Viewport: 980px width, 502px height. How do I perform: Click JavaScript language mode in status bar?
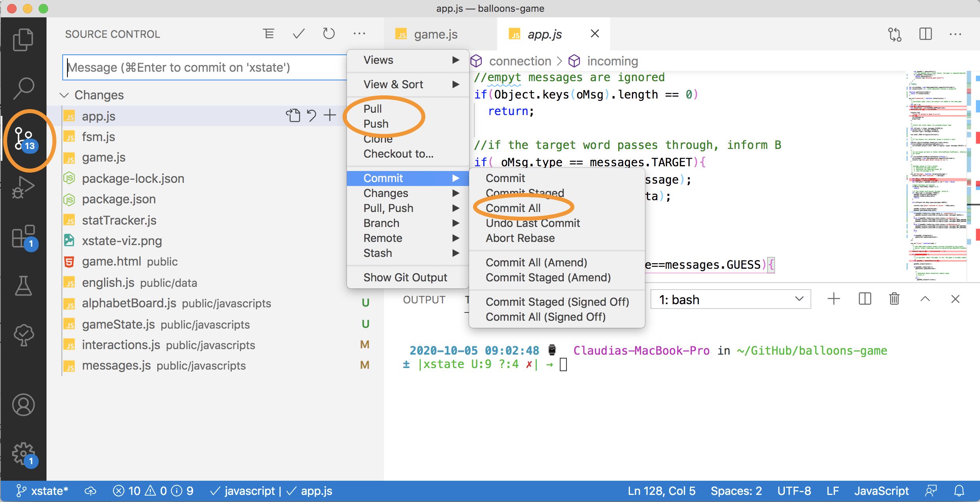coord(881,491)
